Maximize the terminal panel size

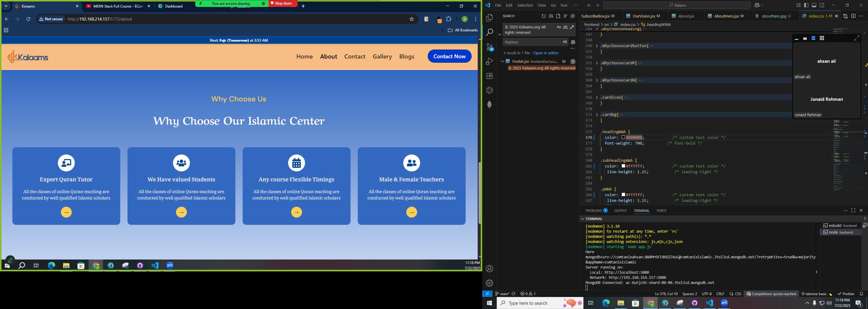tap(853, 211)
